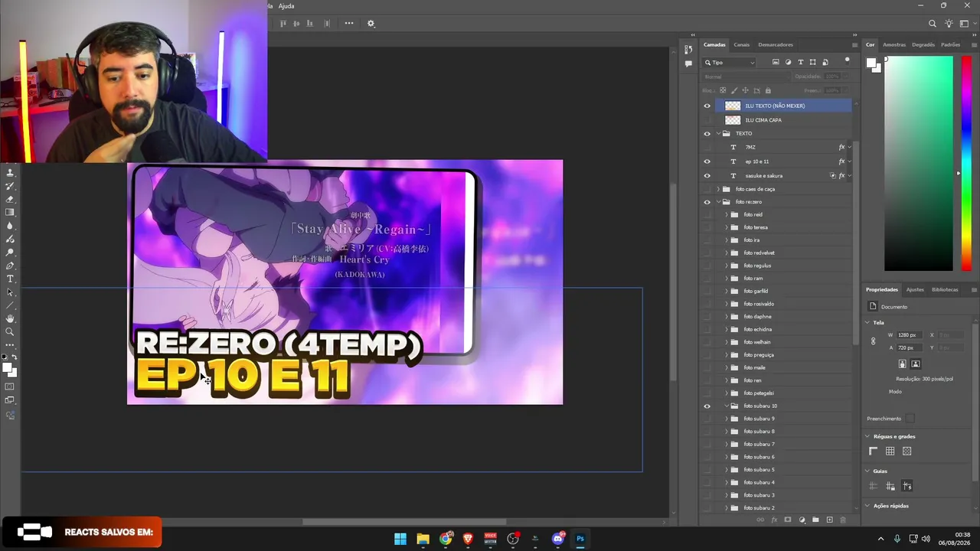Click the canvas width W field

[x=909, y=335]
